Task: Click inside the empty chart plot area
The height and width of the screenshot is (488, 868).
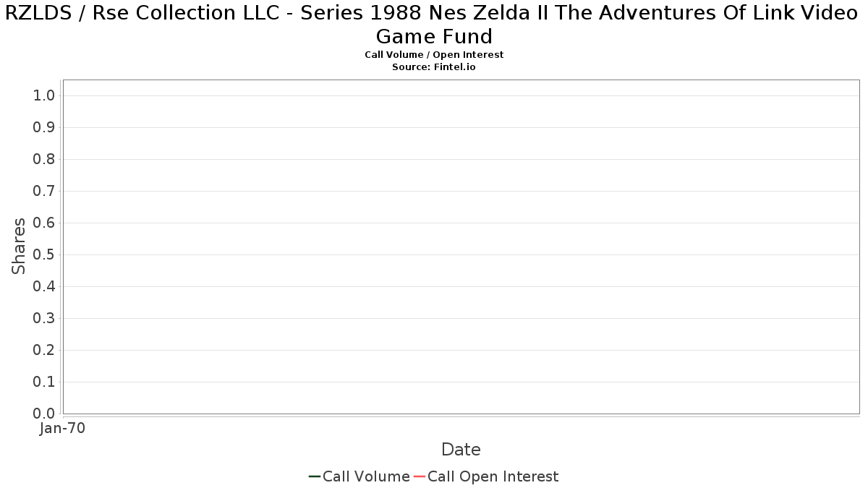Action: click(x=461, y=246)
